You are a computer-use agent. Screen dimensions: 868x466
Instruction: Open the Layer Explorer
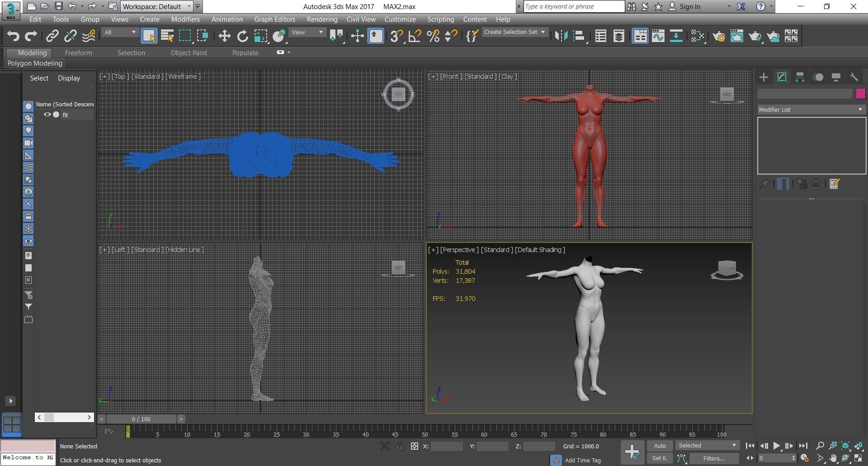coord(618,36)
